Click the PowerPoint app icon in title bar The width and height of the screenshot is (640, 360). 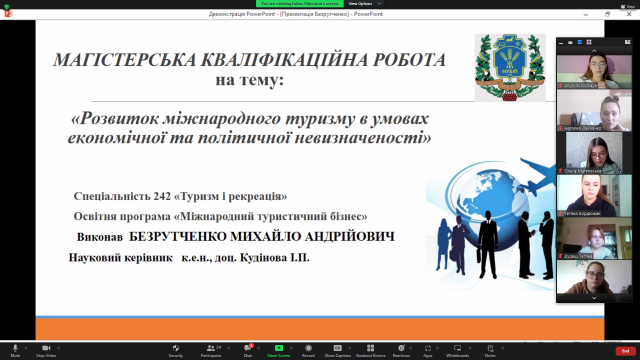pos(8,14)
